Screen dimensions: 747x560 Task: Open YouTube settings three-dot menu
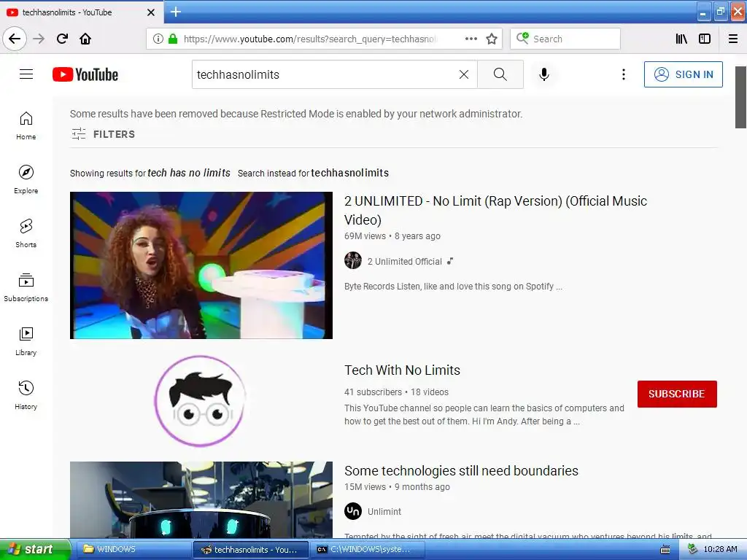point(623,74)
